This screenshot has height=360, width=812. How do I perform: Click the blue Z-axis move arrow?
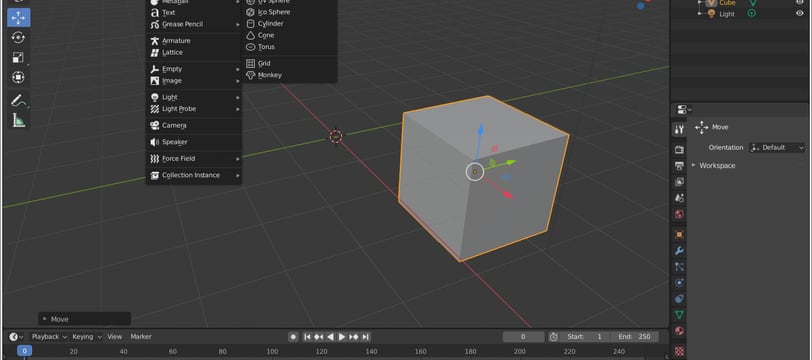tap(481, 131)
